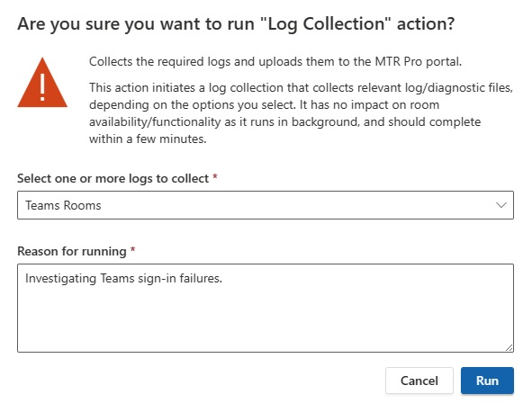
Task: Click the red warning triangle icon
Action: pyautogui.click(x=42, y=83)
